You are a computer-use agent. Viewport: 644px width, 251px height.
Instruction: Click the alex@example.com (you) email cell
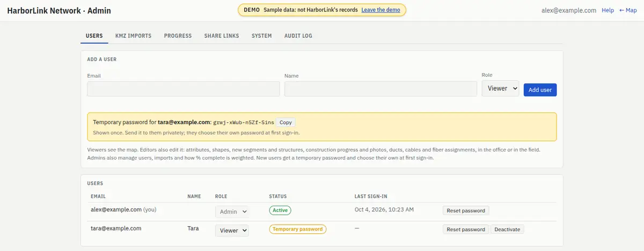123,210
